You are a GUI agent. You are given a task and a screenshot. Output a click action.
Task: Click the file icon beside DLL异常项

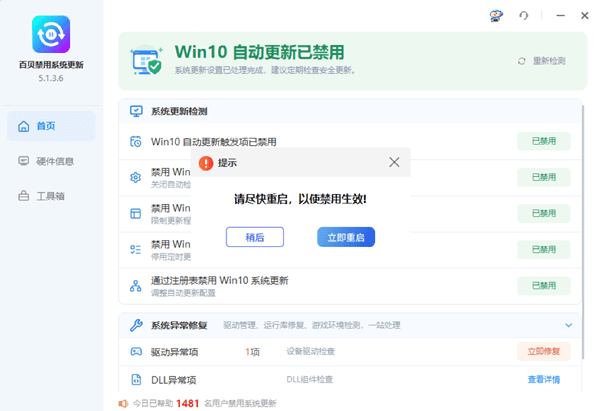(x=136, y=379)
